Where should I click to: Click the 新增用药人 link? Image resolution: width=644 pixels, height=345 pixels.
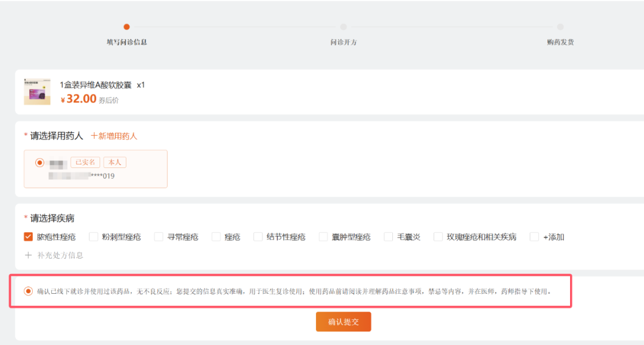[x=114, y=136]
